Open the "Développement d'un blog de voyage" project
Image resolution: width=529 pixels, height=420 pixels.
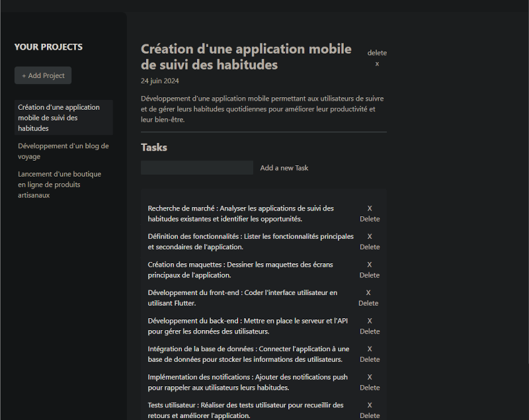[x=63, y=151]
